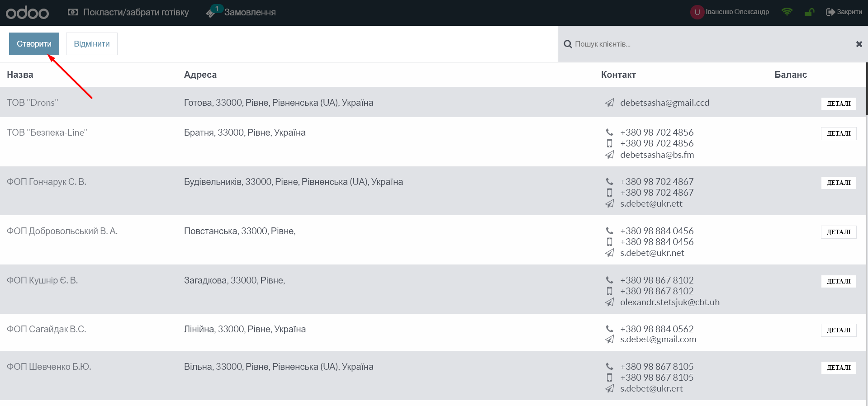Select customer ФОП Кушнір Є. В.
This screenshot has width=868, height=406.
point(43,280)
